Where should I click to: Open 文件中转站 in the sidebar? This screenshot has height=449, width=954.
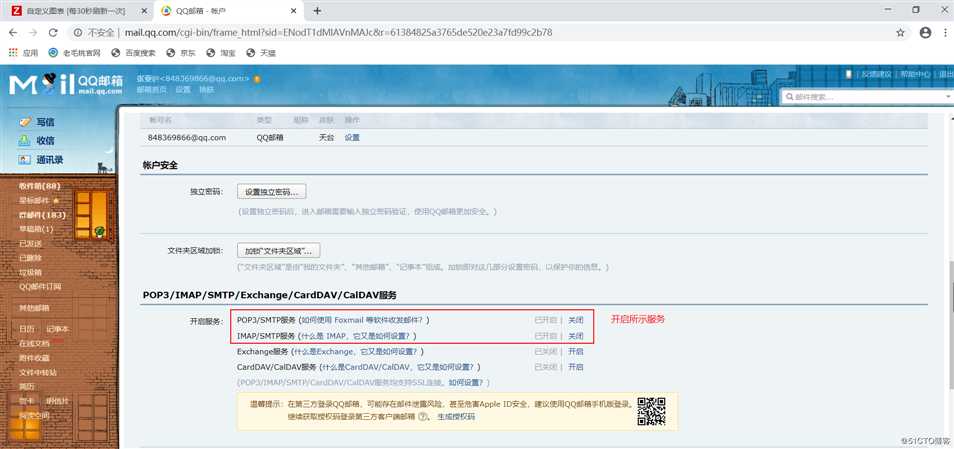[x=38, y=372]
